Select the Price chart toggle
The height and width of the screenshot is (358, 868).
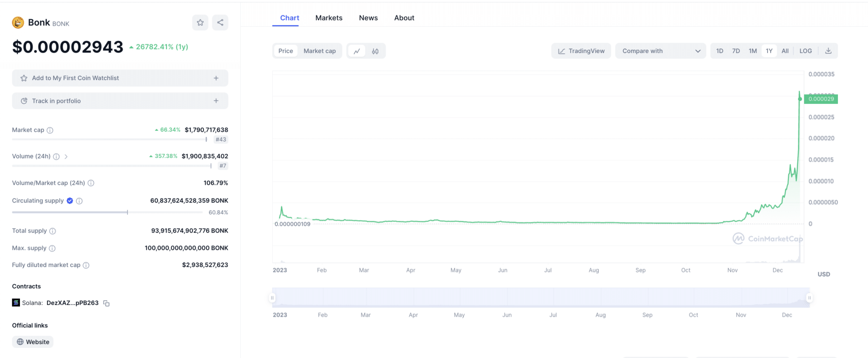pos(285,51)
